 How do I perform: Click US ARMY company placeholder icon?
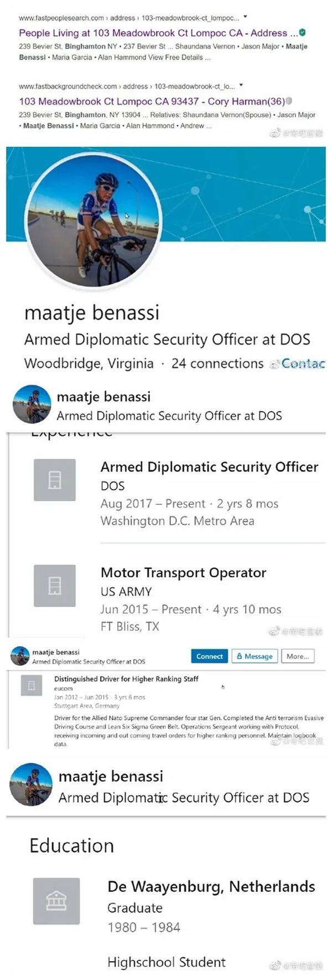[x=55, y=586]
